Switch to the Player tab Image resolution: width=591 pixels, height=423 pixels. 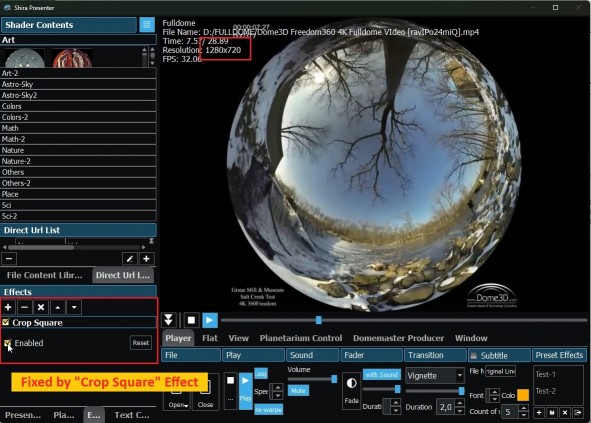(178, 338)
